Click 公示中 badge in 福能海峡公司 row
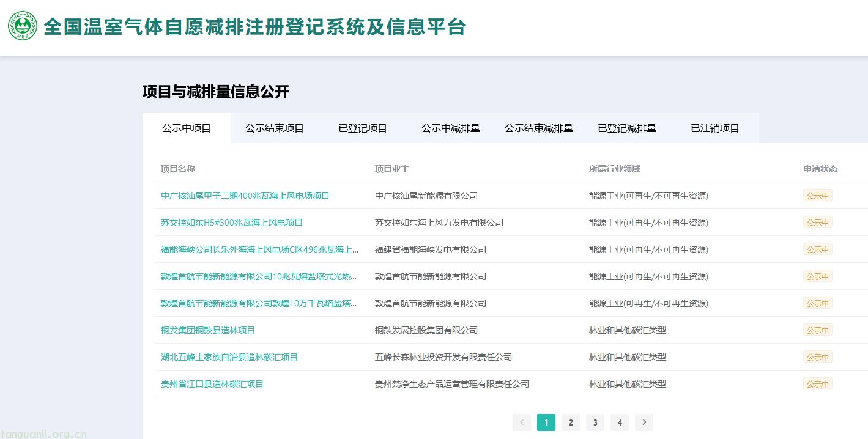Image resolution: width=868 pixels, height=439 pixels. pos(818,249)
